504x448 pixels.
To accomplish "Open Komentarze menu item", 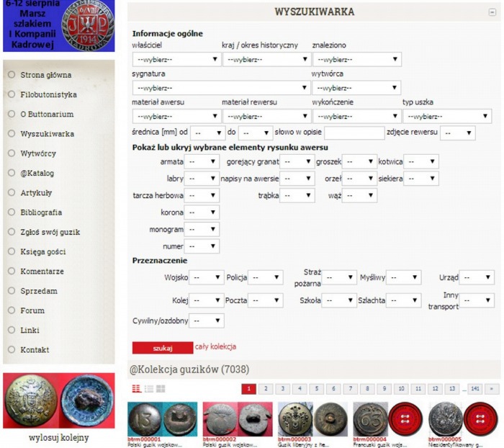I will click(42, 271).
